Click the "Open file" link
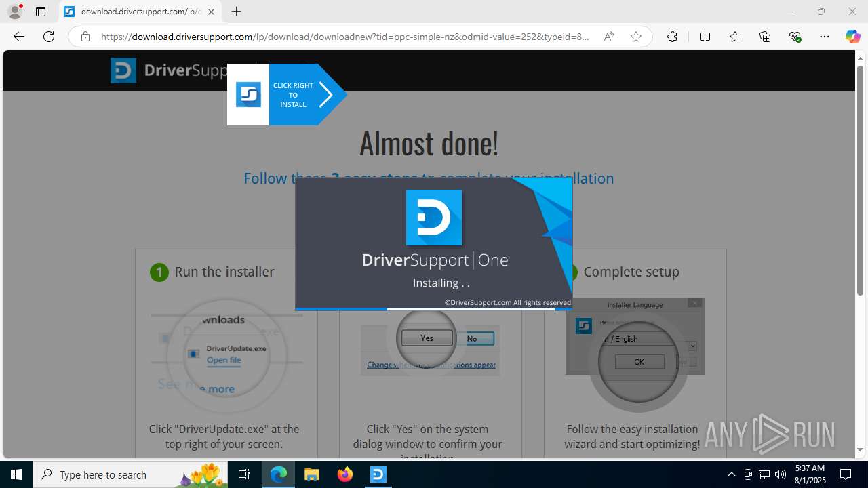 (x=224, y=360)
